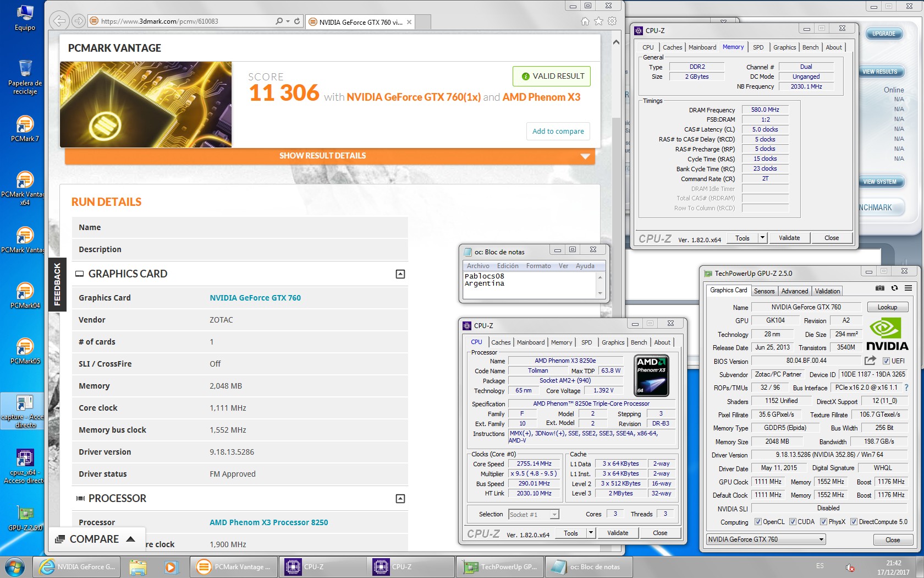Click the volume tray icon
The image size is (924, 578).
(850, 568)
